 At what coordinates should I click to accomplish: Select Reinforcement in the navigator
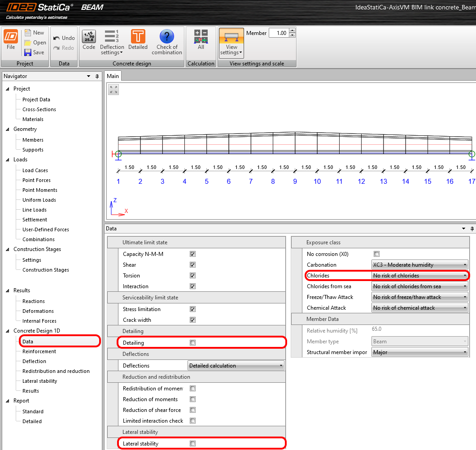tap(39, 351)
